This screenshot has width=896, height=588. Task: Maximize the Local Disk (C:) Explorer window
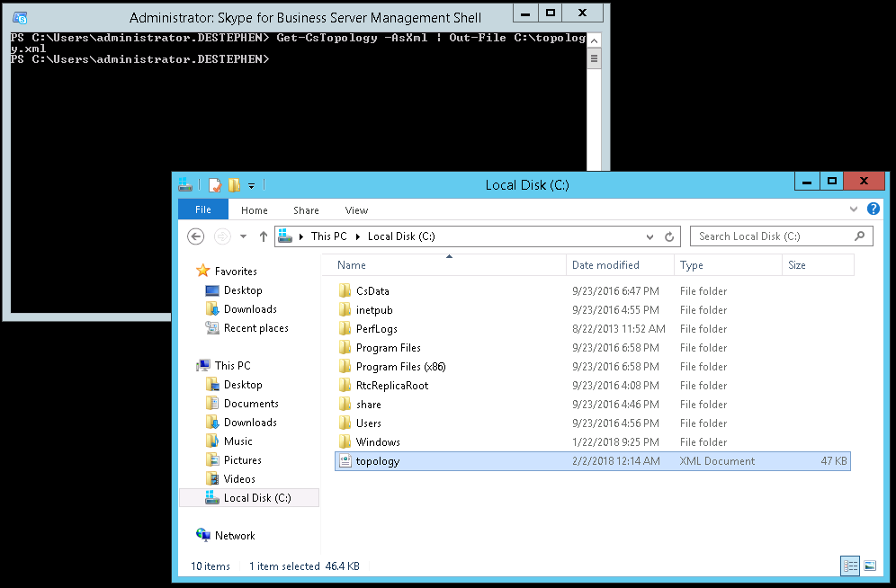[x=832, y=181]
